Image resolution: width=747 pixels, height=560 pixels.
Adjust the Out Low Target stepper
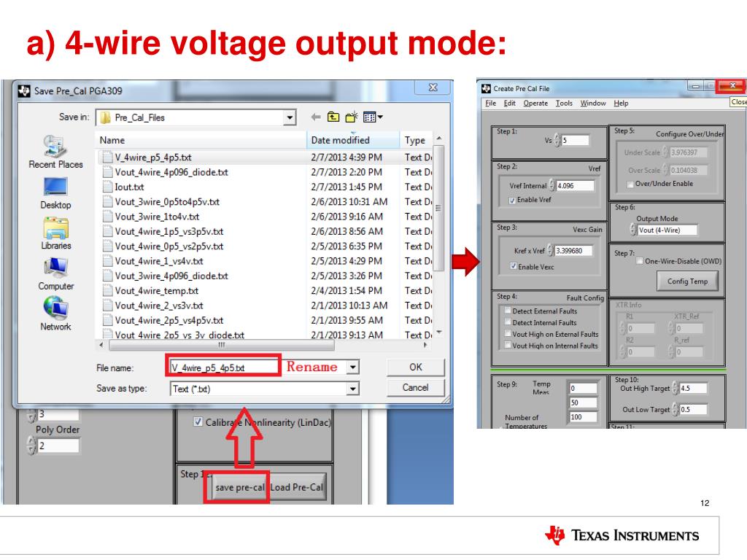675,410
